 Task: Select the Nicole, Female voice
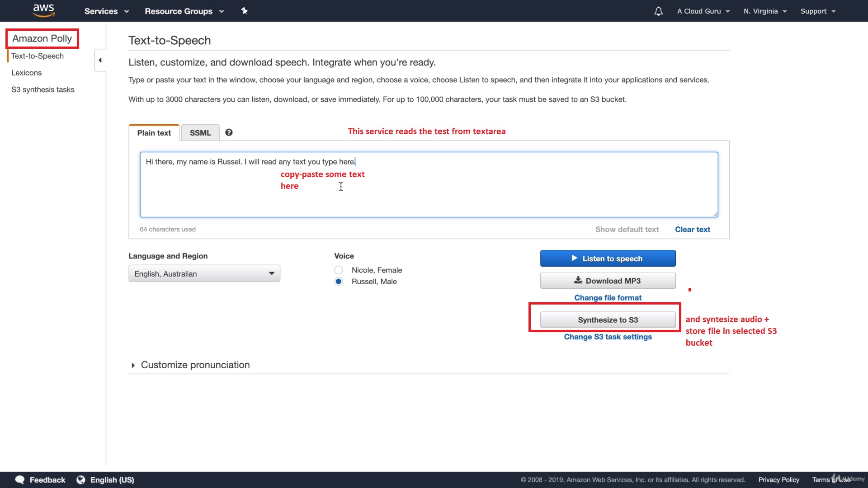point(339,270)
